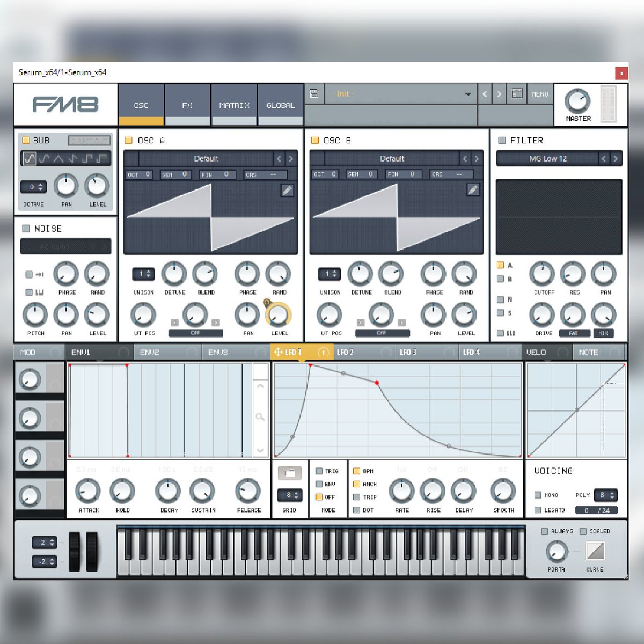644x644 pixels.
Task: Click the save preset floppy disk icon
Action: [314, 94]
